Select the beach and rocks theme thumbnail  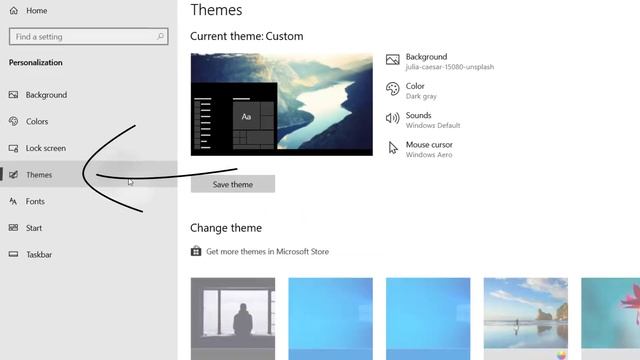526,319
